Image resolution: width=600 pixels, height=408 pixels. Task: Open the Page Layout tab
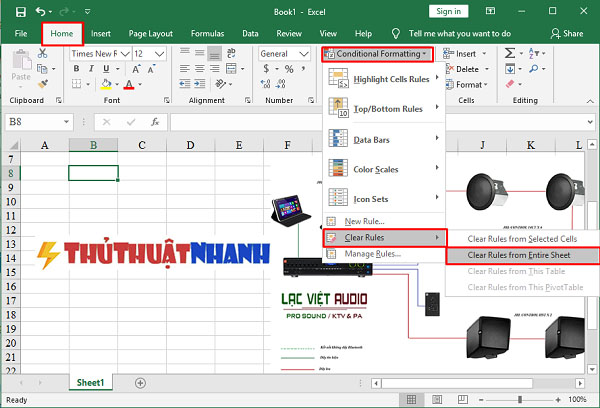click(150, 34)
